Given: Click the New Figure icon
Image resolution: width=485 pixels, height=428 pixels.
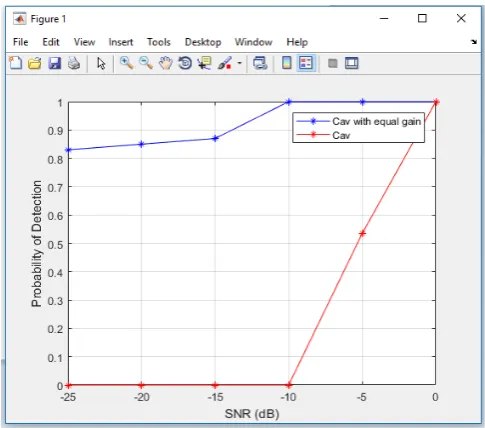Looking at the screenshot, I should pos(15,63).
